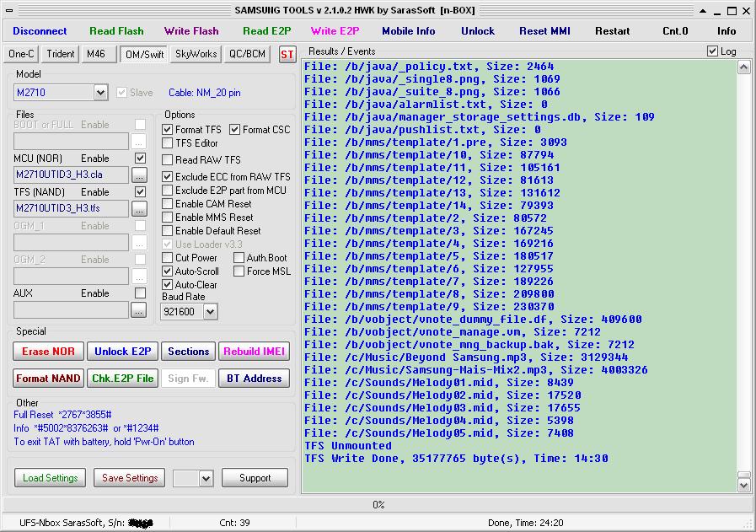Select the OM/Swift tab
Image resolution: width=756 pixels, height=532 pixels.
coord(145,55)
